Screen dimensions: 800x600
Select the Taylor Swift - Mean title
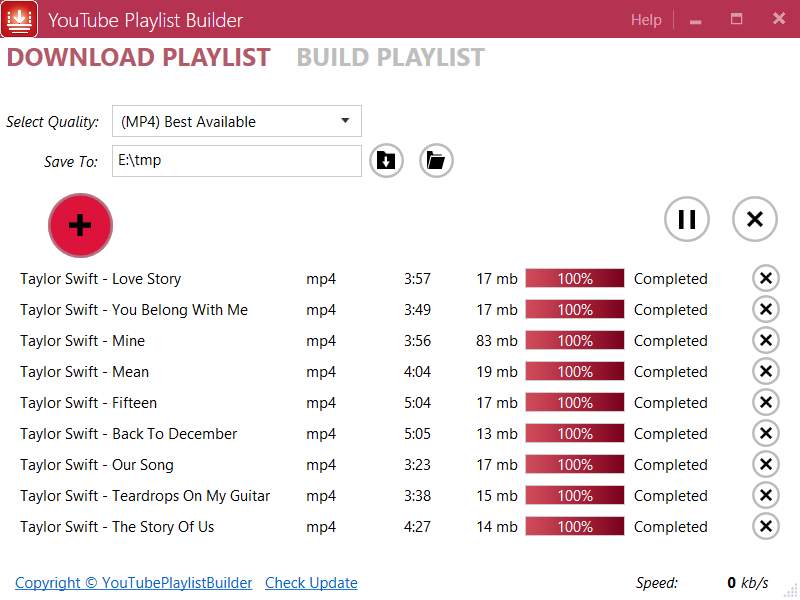[x=84, y=372]
